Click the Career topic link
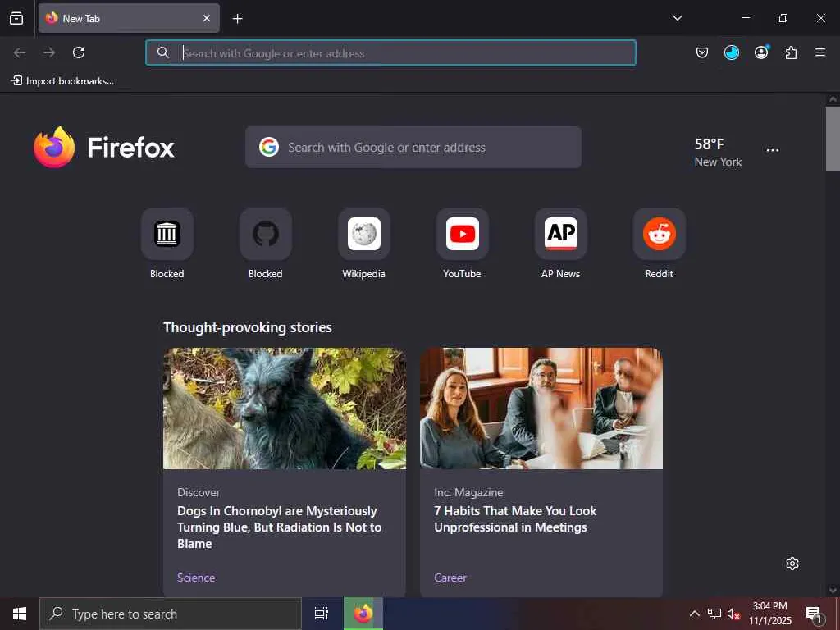840x630 pixels. (x=450, y=577)
